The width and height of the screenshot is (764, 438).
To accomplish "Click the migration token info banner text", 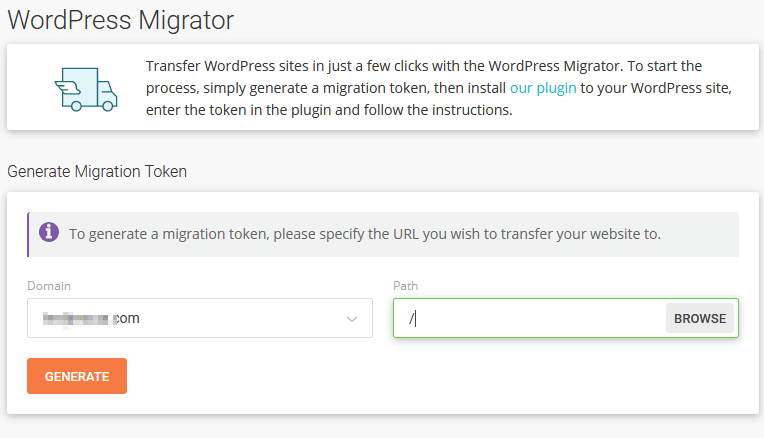I will pyautogui.click(x=364, y=234).
